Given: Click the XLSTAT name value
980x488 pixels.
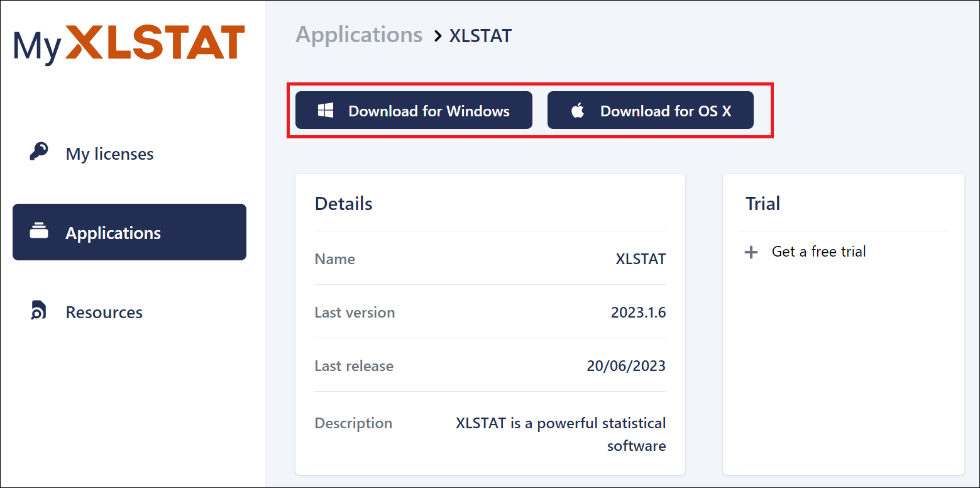Looking at the screenshot, I should pyautogui.click(x=641, y=259).
